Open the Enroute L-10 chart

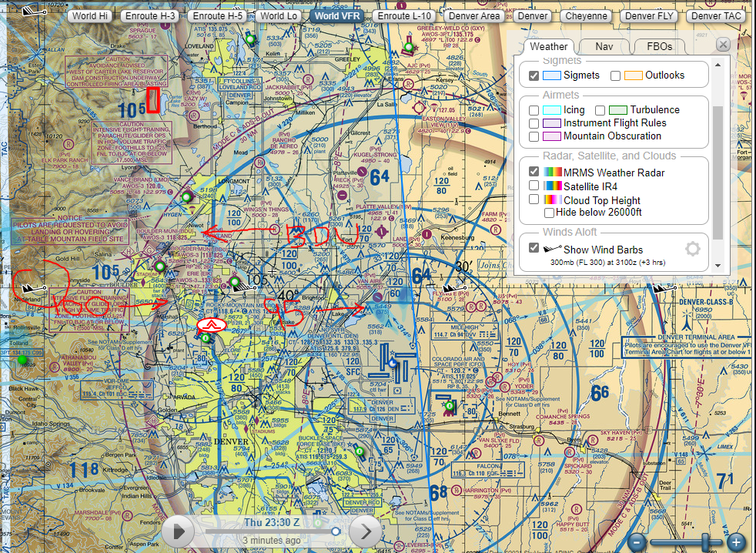[x=404, y=16]
